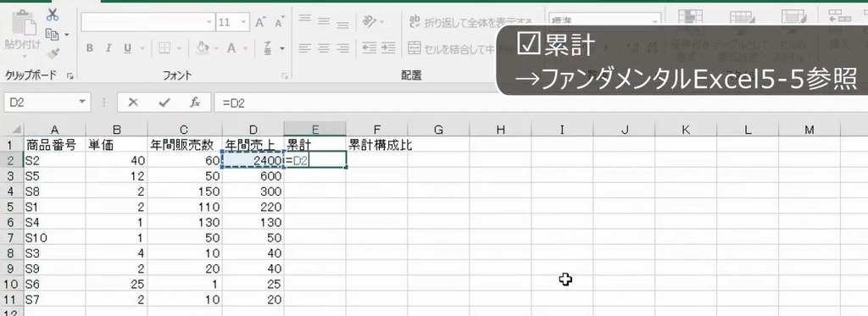Click cell containing S10
The height and width of the screenshot is (316, 868).
(x=54, y=239)
